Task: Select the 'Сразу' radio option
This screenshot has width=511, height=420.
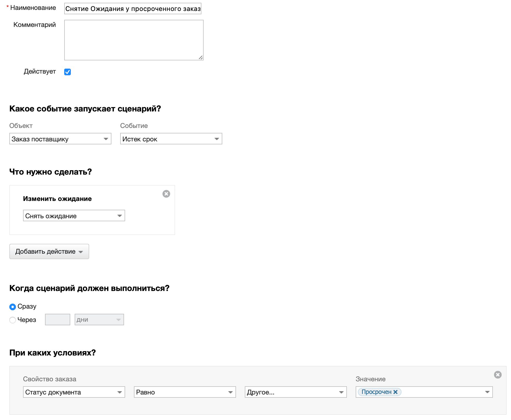Action: pos(13,307)
